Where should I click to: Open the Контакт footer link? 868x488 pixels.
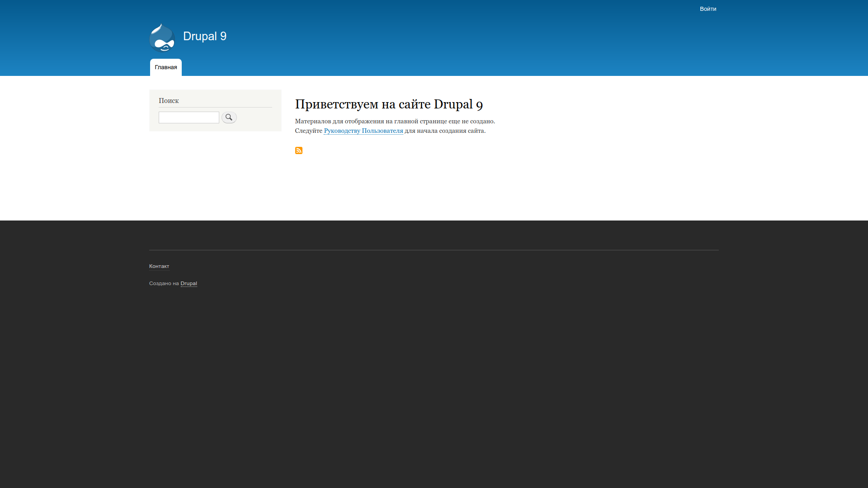click(159, 266)
